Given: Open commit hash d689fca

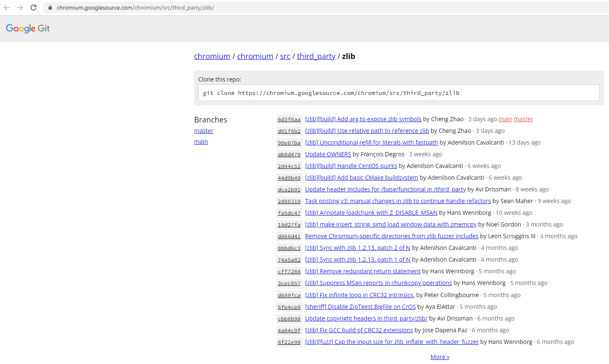Looking at the screenshot, I should tap(289, 295).
